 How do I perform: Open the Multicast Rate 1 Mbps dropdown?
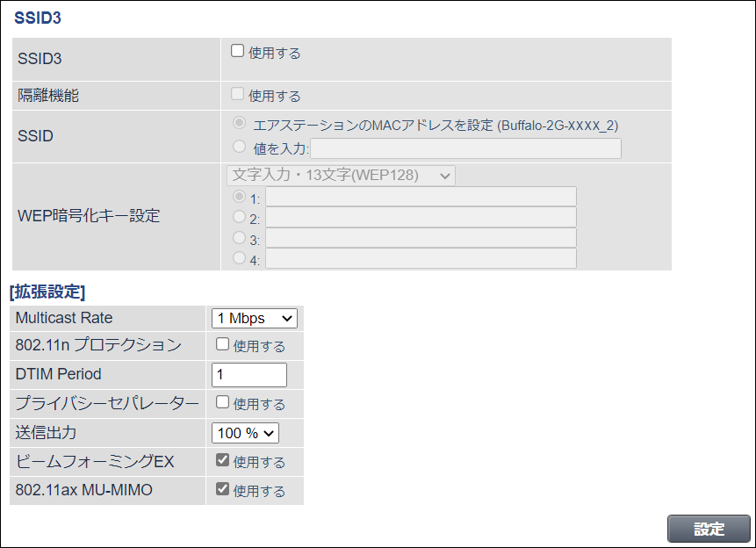(x=255, y=319)
